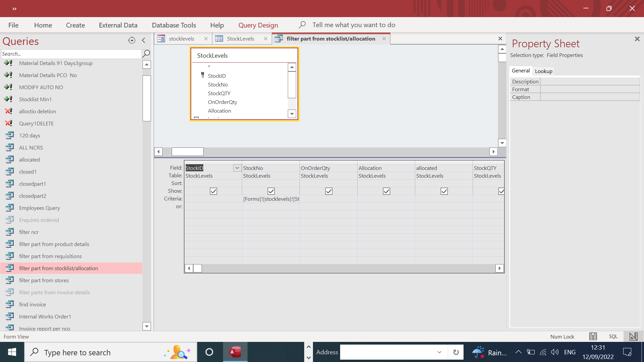Close the StockLevels table tab
The height and width of the screenshot is (362, 644).
tap(266, 39)
